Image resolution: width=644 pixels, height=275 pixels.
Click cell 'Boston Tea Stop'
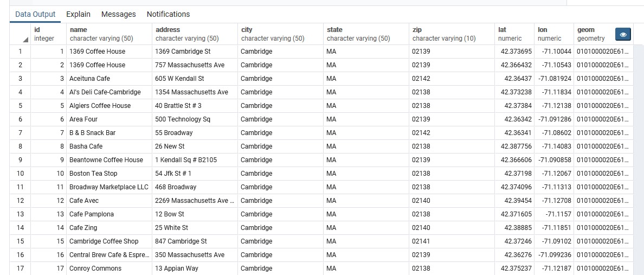[x=109, y=174]
